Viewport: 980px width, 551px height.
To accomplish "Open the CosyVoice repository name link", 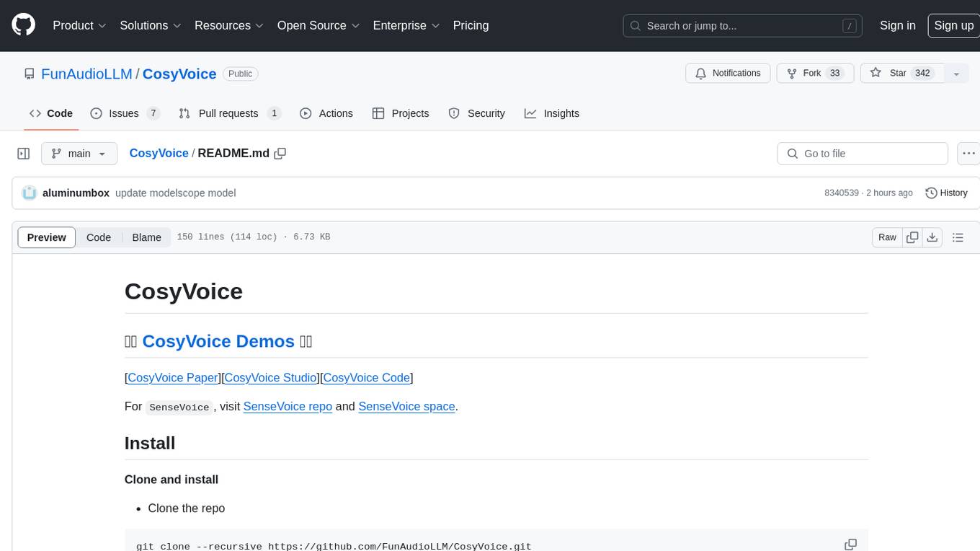I will click(x=179, y=74).
